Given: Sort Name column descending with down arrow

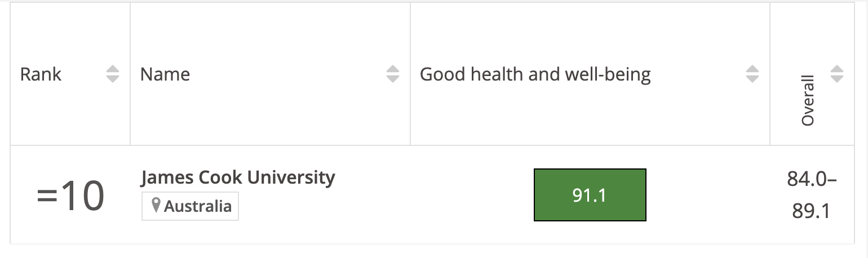Looking at the screenshot, I should point(393,79).
